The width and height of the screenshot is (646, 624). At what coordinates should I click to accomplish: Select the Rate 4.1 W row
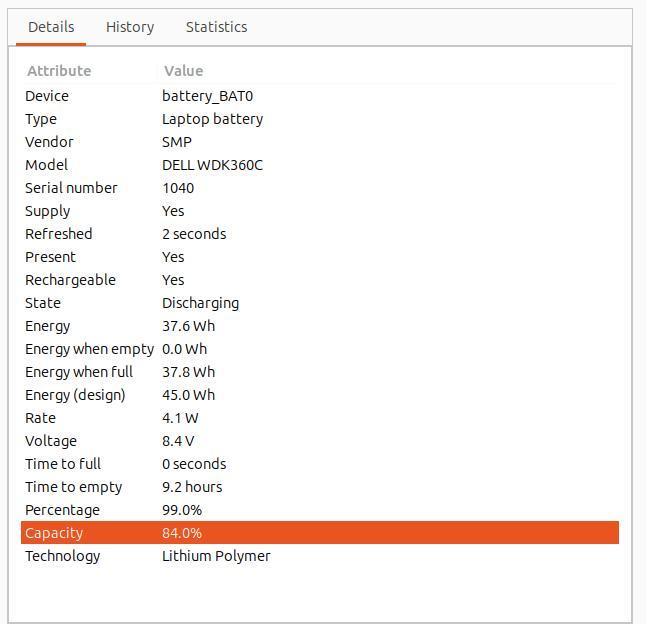[x=320, y=418]
